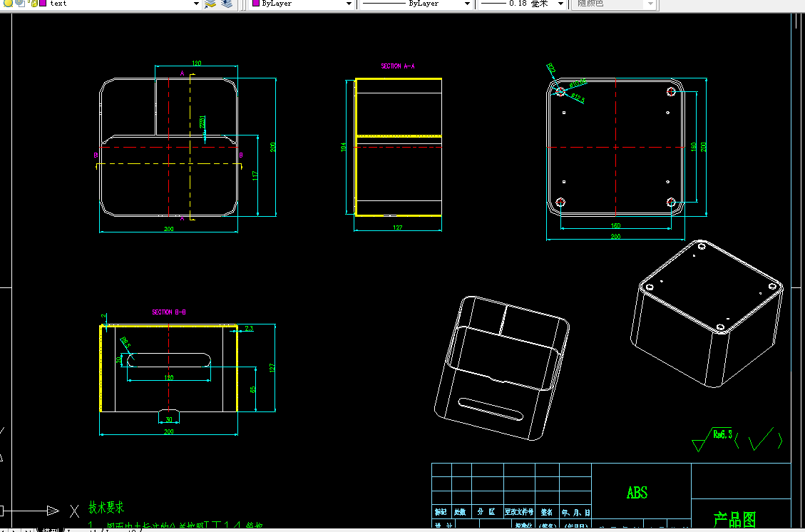Image resolution: width=805 pixels, height=532 pixels.
Task: Click the 处数 title block cell
Action: click(x=460, y=512)
